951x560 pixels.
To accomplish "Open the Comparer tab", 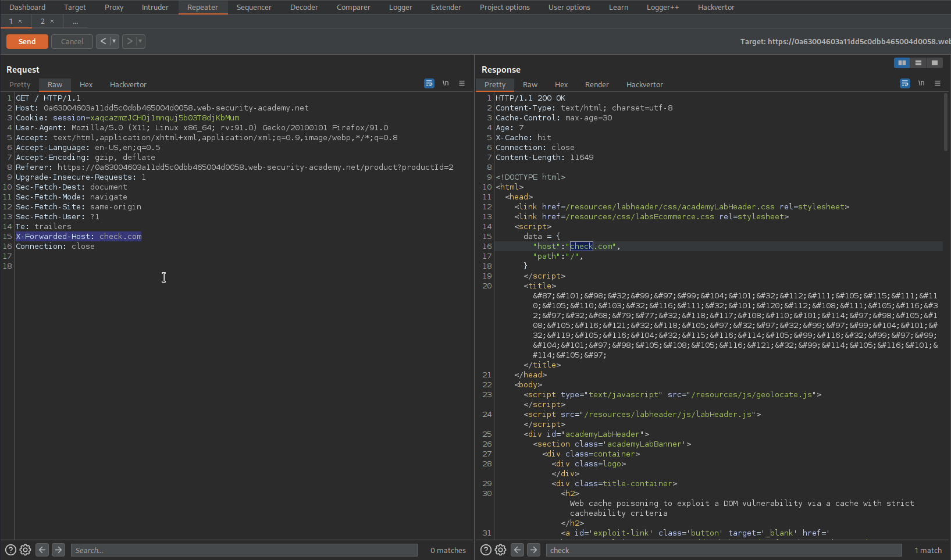I will pyautogui.click(x=354, y=7).
